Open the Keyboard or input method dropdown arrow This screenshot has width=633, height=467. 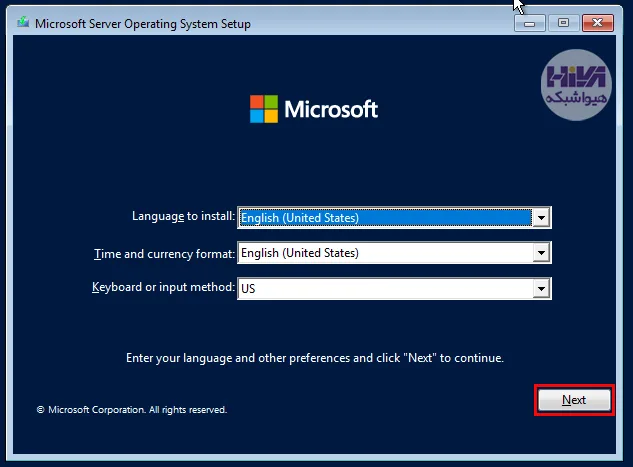pos(541,289)
